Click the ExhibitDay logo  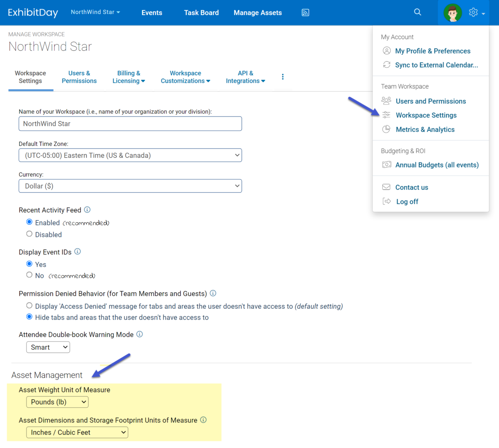tap(33, 12)
